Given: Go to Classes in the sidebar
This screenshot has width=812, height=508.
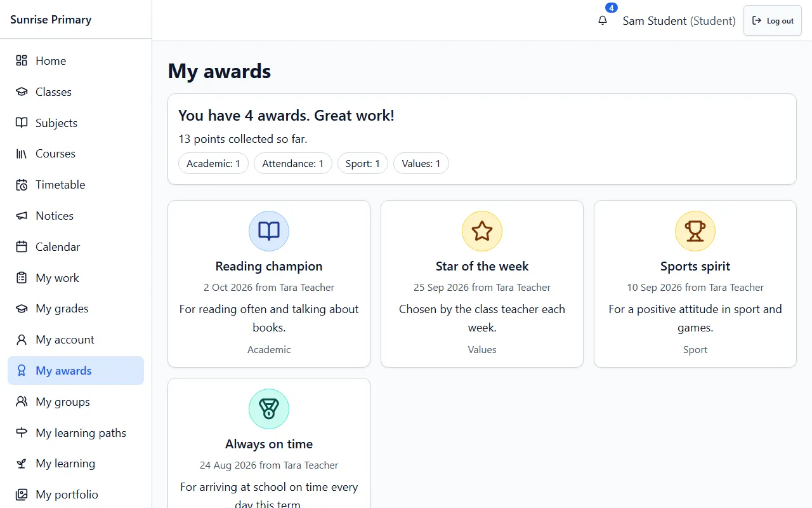Looking at the screenshot, I should click(76, 92).
